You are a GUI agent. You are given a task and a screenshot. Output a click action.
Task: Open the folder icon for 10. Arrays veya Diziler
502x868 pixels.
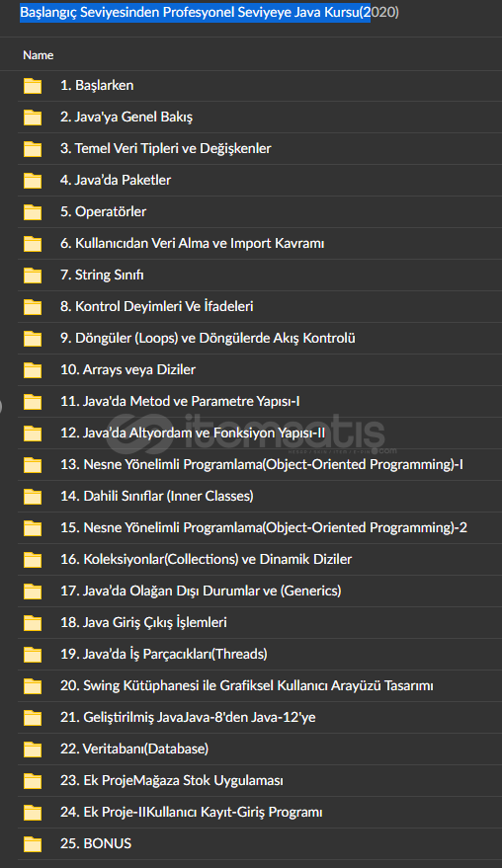[33, 369]
